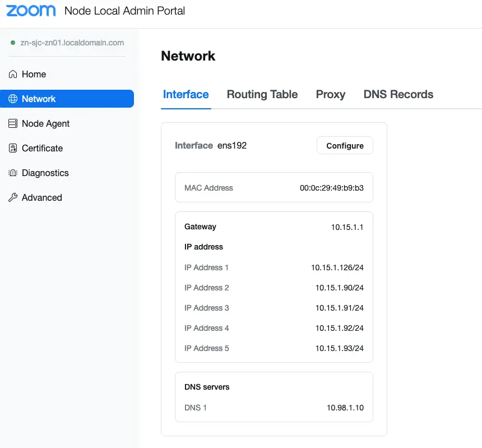Open the Proxy tab
482x448 pixels.
pyautogui.click(x=330, y=94)
